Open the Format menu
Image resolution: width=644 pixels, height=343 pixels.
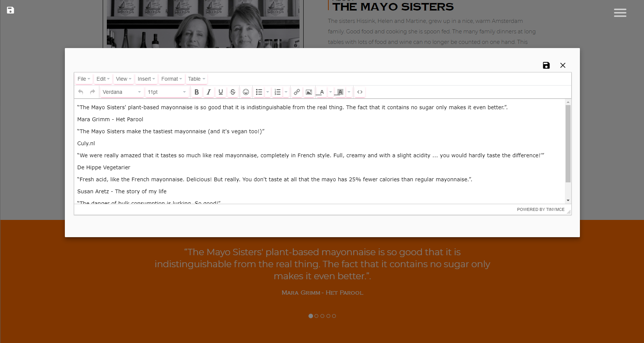pyautogui.click(x=172, y=79)
